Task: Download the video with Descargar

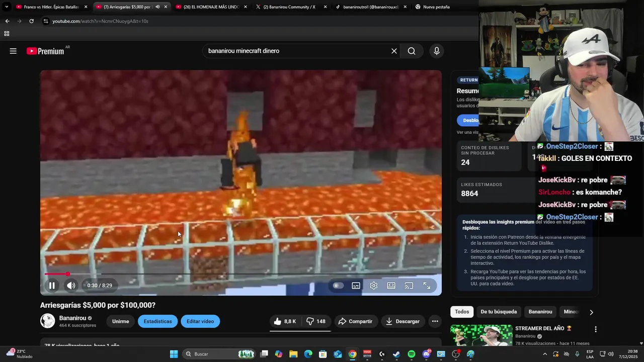Action: 403,321
